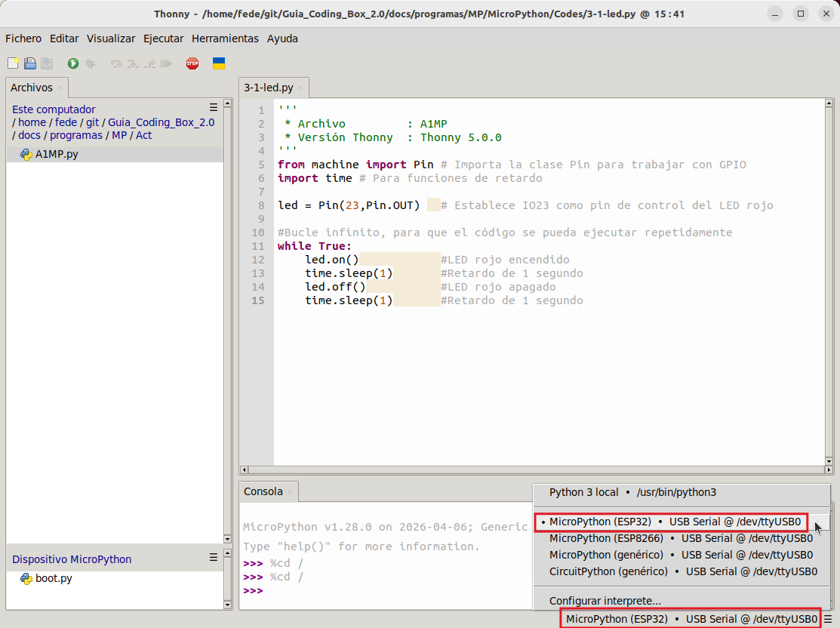
Task: Stop the backend with the red STOP icon
Action: pyautogui.click(x=192, y=63)
